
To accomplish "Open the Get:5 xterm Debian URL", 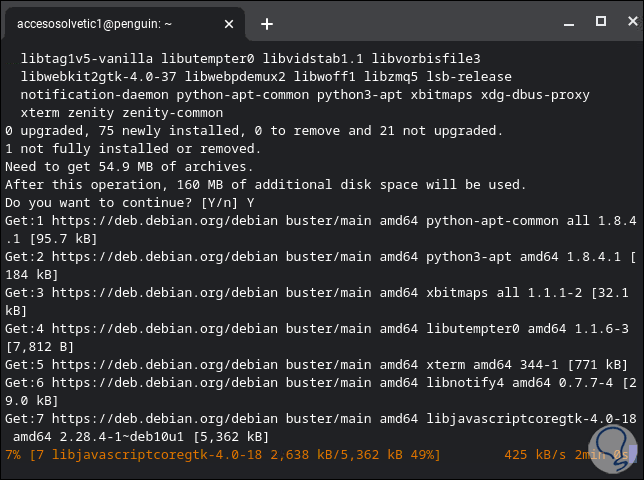I will pyautogui.click(x=171, y=364).
